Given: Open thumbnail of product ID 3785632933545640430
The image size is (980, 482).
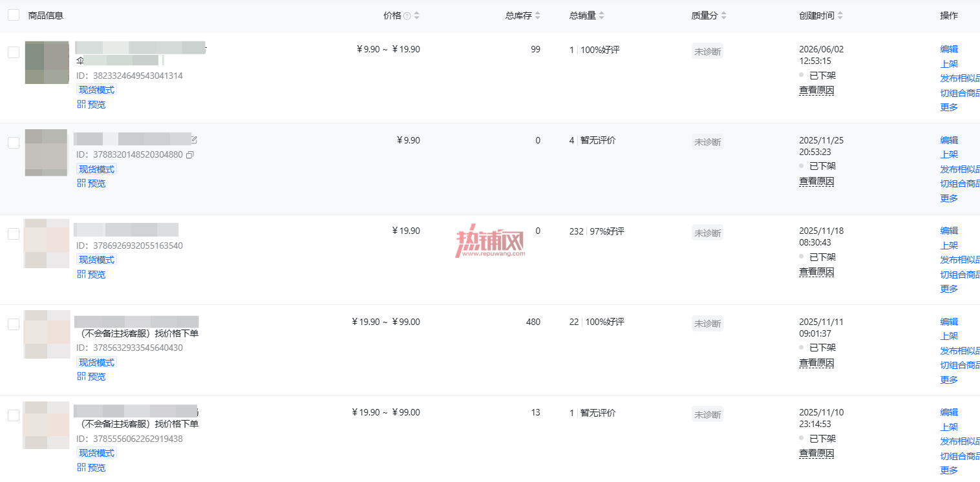Looking at the screenshot, I should click(47, 334).
